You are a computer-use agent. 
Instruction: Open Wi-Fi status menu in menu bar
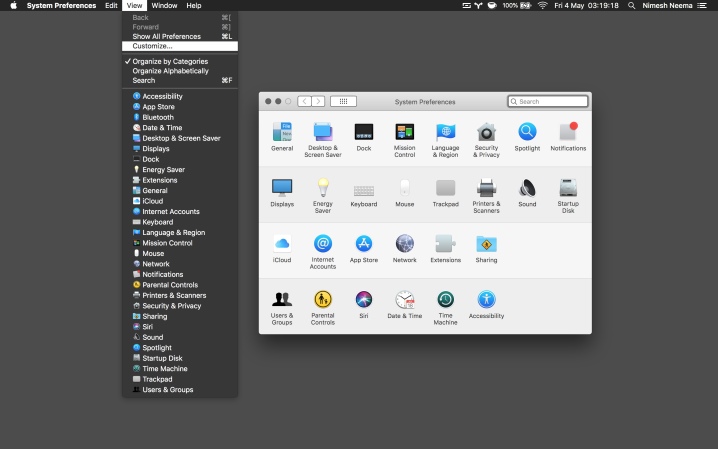(543, 5)
